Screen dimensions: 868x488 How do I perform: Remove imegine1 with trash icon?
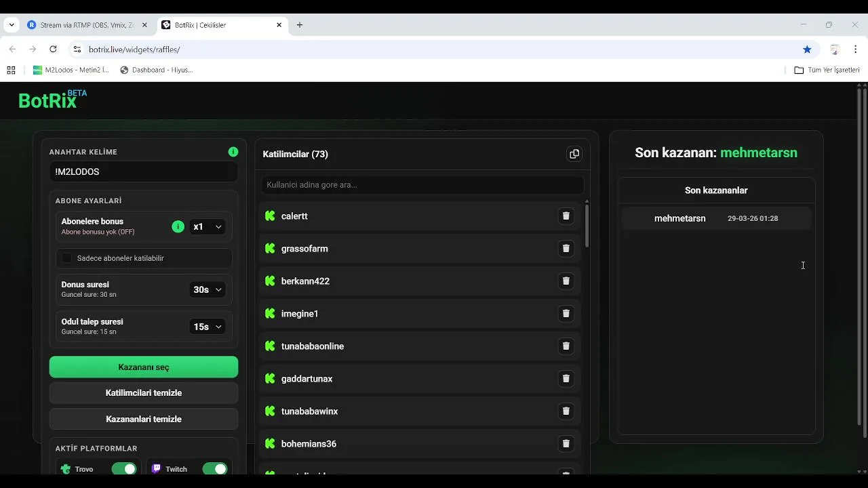566,314
